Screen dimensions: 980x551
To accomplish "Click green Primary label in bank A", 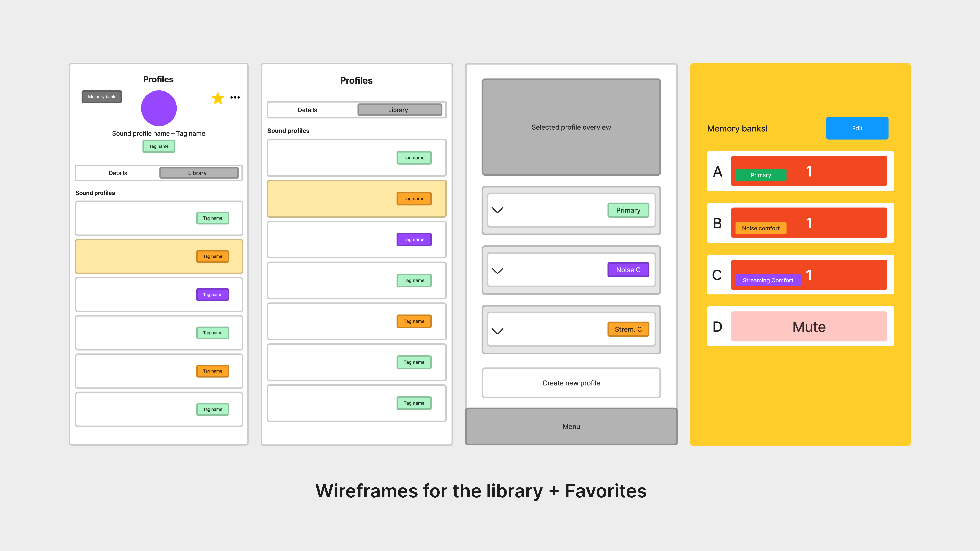I will 761,175.
